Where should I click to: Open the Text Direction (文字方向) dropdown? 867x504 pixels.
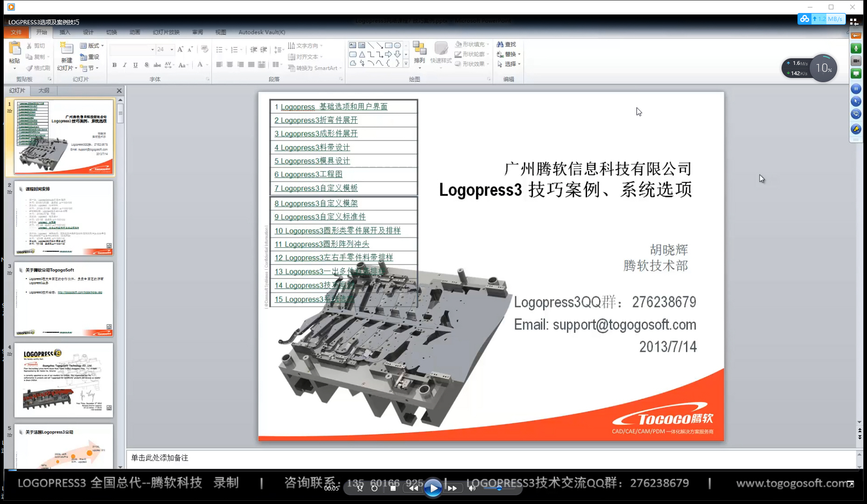tap(305, 46)
